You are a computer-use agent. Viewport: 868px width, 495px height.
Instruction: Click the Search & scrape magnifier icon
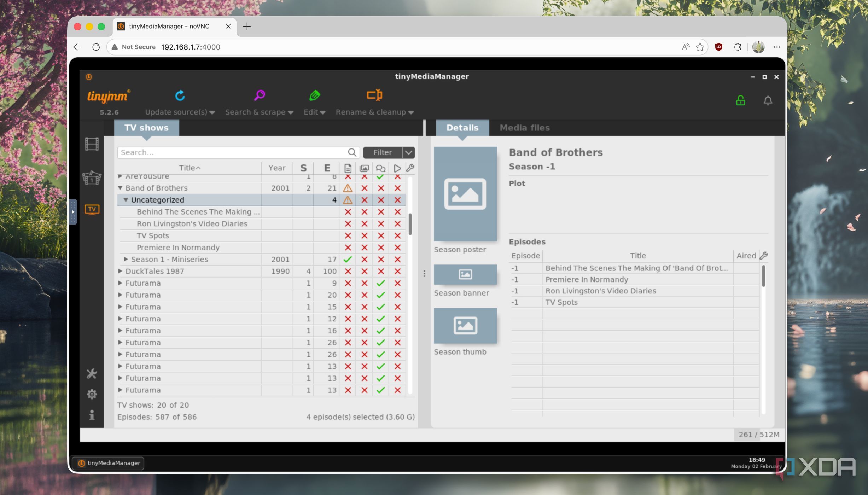coord(260,95)
